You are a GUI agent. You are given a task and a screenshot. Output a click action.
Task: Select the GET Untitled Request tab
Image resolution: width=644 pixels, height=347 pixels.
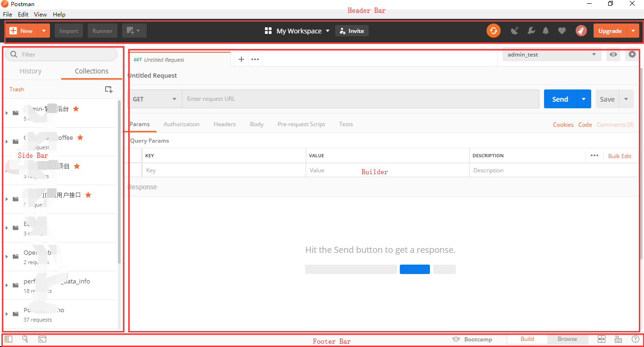(x=180, y=59)
